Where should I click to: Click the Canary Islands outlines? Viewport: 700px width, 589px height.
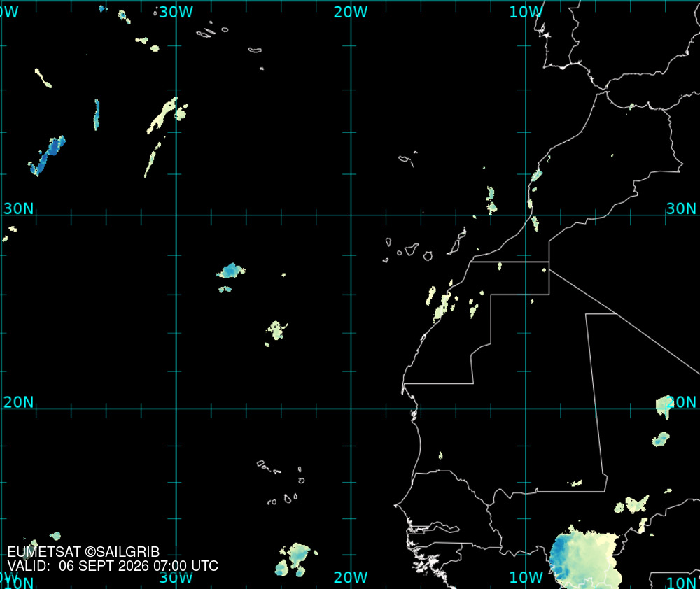(x=424, y=246)
